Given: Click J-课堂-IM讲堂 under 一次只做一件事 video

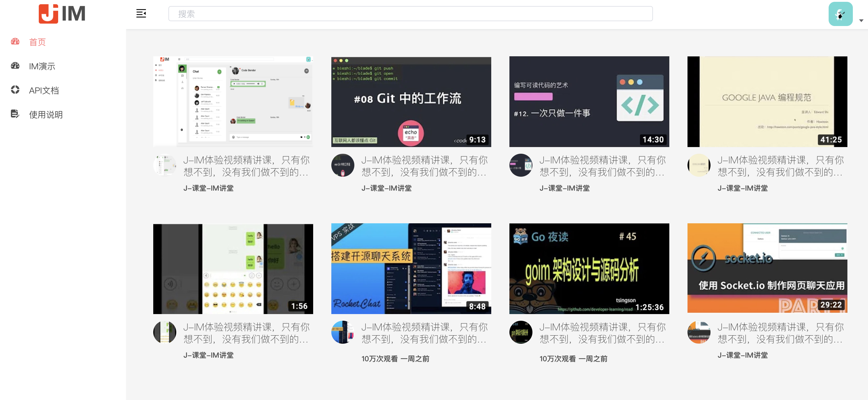Looking at the screenshot, I should [565, 188].
